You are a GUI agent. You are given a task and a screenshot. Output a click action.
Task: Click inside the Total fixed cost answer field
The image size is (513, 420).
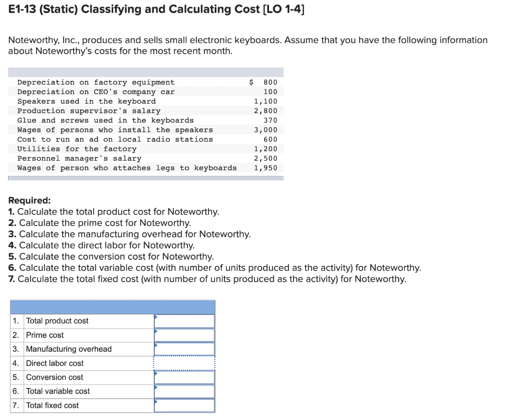(x=184, y=405)
